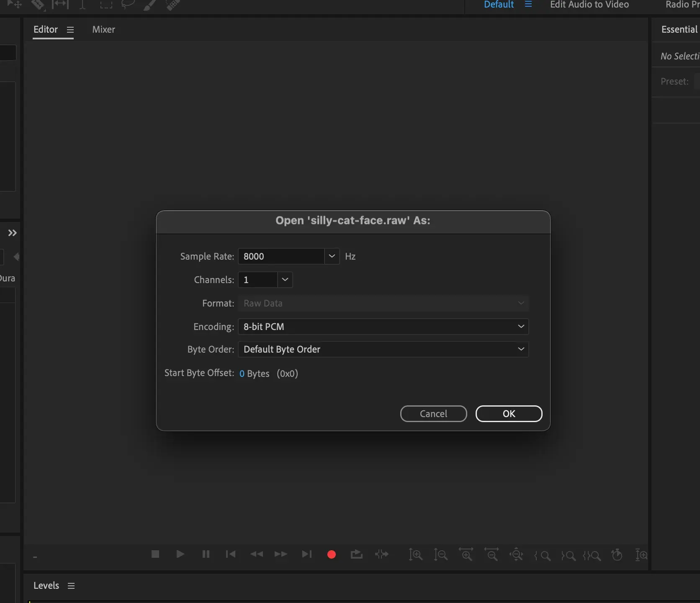Toggle Skip Selection button
The image size is (700, 603).
[382, 554]
